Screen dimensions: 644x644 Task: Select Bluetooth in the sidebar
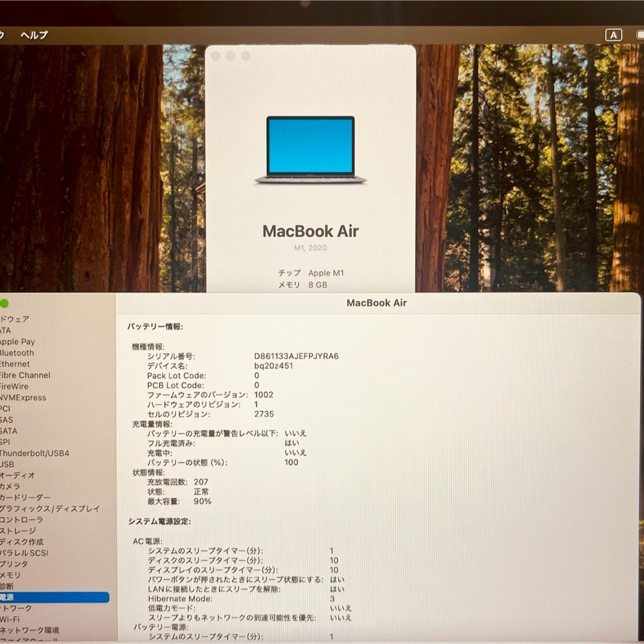tap(17, 353)
